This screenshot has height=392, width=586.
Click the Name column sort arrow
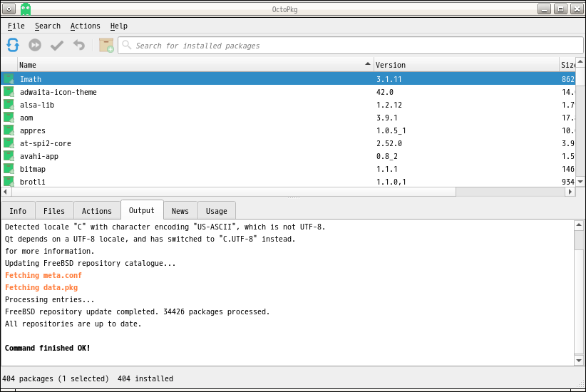click(368, 64)
